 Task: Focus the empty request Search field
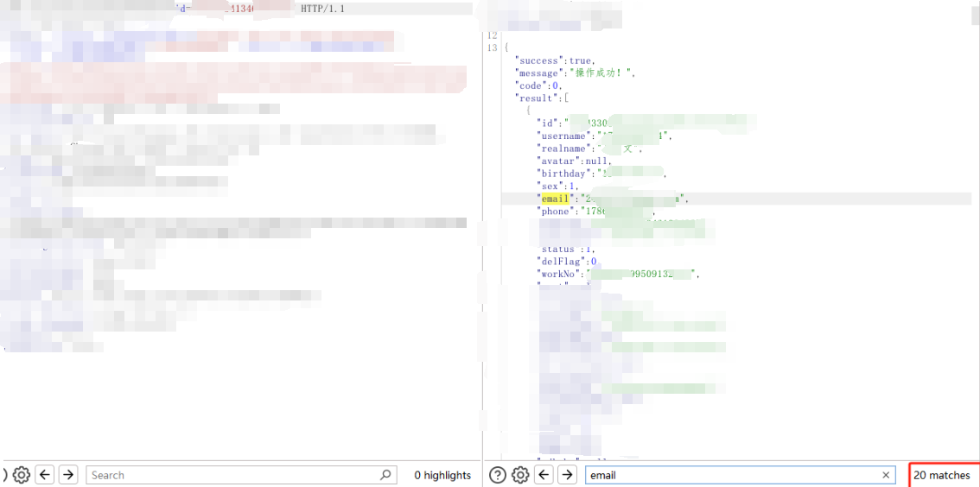[233, 475]
